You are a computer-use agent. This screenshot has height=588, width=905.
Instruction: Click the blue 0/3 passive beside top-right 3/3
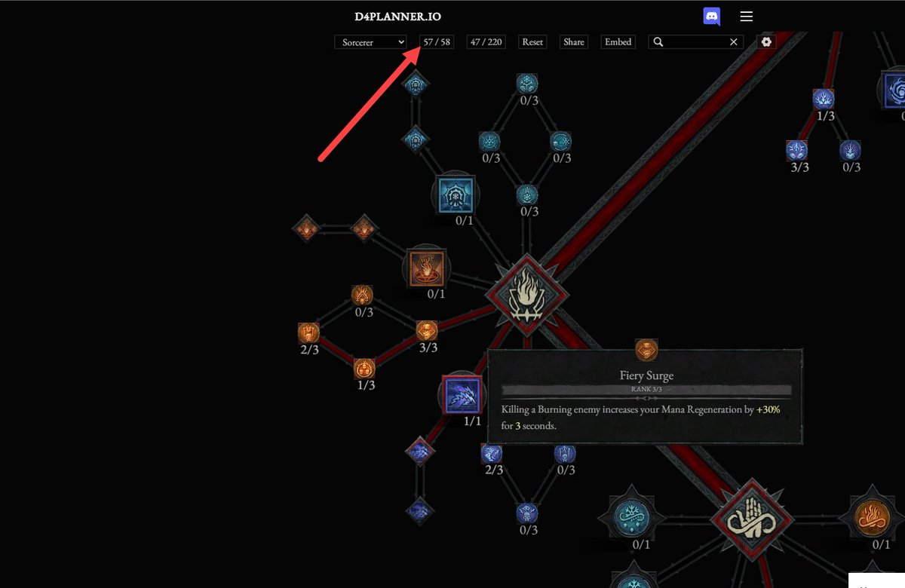pos(851,151)
